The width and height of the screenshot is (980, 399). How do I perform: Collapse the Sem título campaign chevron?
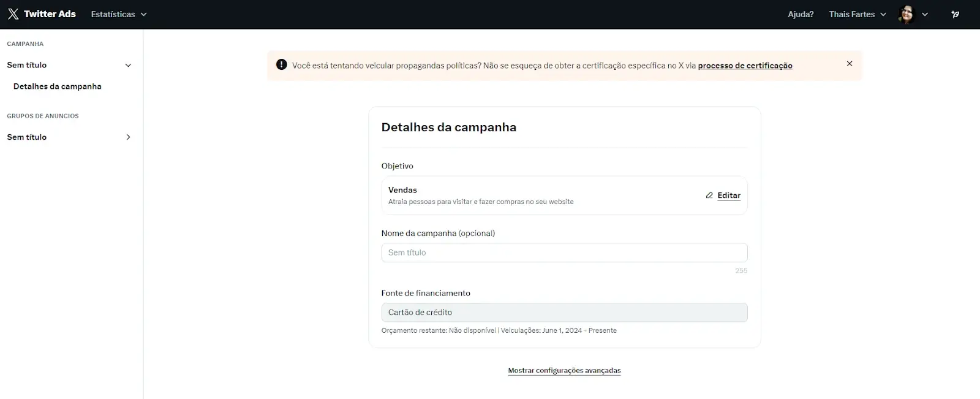128,65
